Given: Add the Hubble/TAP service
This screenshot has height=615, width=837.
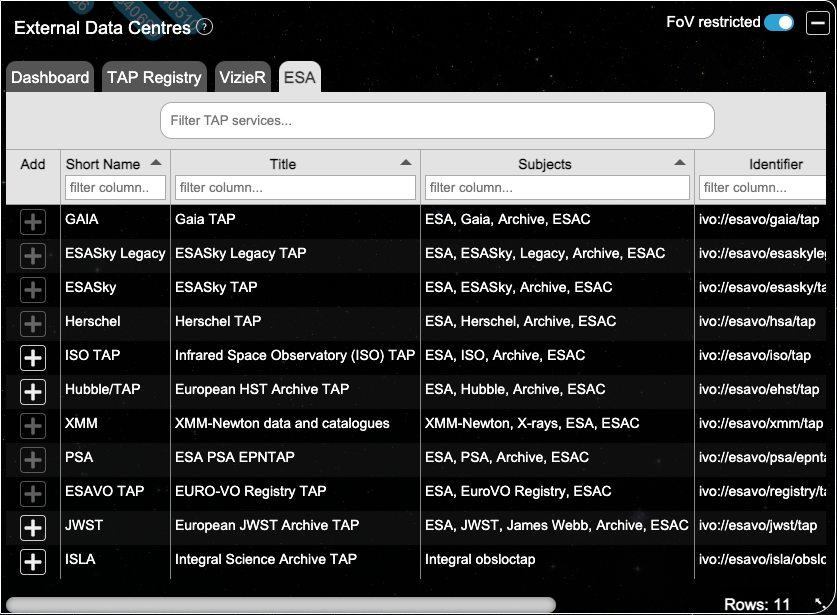Looking at the screenshot, I should pos(33,392).
